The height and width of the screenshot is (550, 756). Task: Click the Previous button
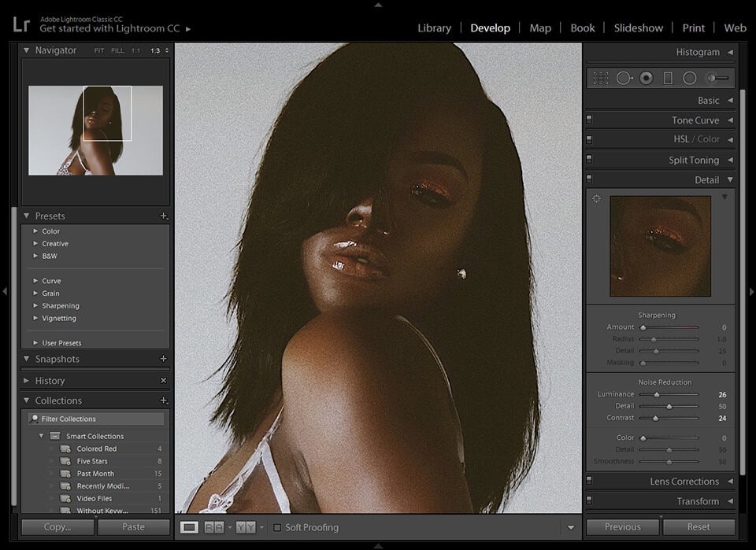622,527
